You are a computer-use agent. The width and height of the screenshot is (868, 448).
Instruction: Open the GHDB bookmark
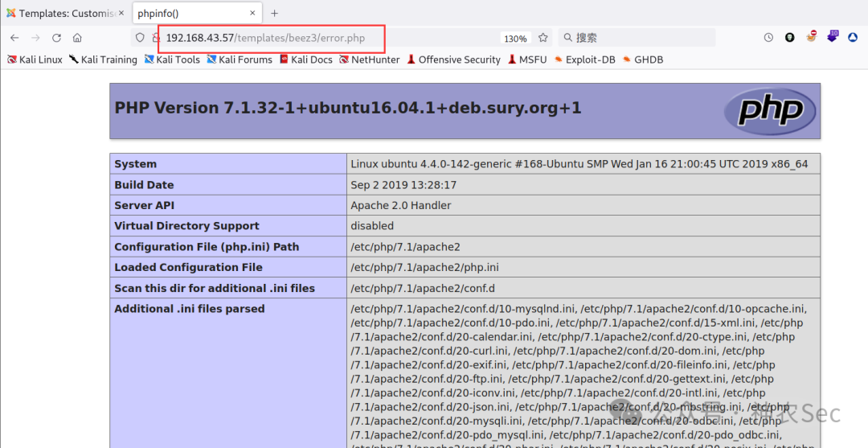coord(643,60)
